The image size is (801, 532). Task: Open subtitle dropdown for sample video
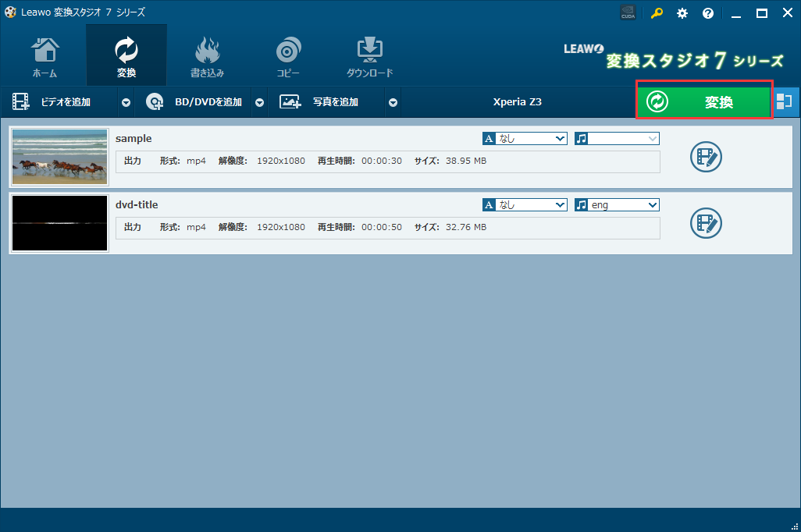coord(525,139)
